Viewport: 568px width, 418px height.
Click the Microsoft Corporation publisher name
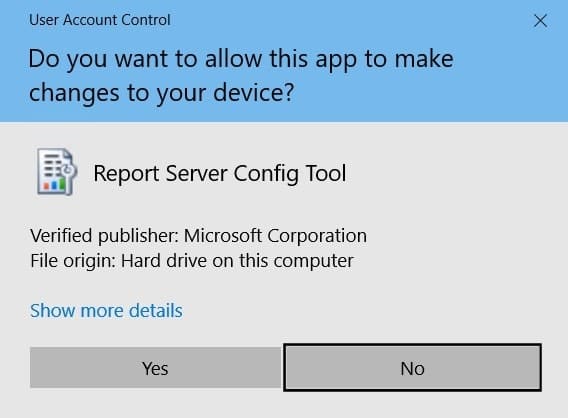(275, 236)
